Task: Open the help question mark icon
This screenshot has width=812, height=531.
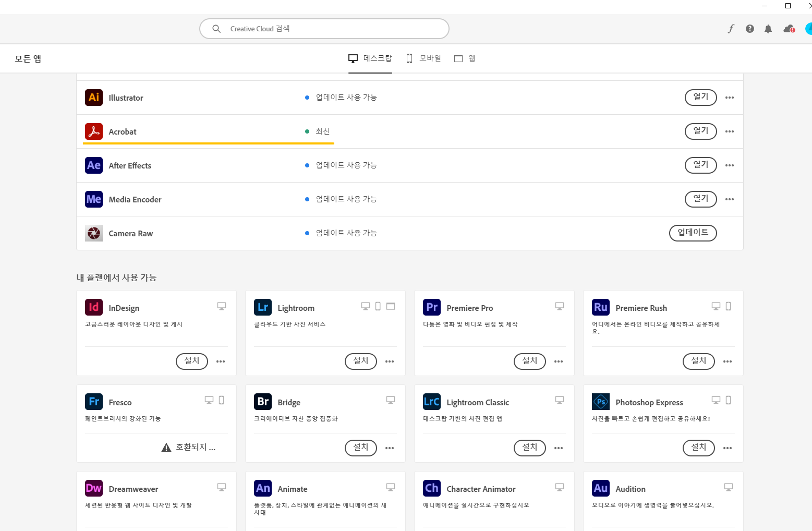Action: 750,29
